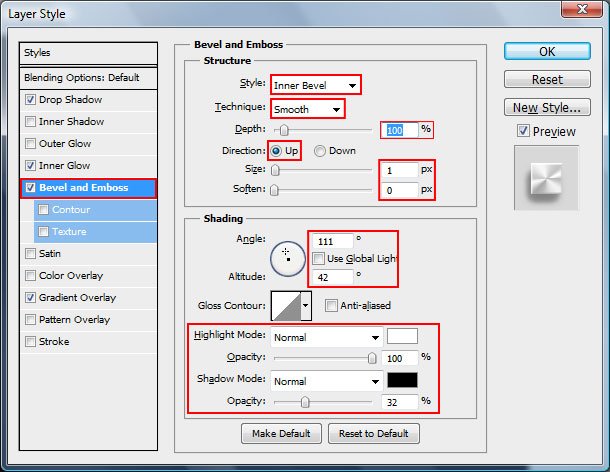Open the Stroke settings row
The image size is (610, 472).
88,342
